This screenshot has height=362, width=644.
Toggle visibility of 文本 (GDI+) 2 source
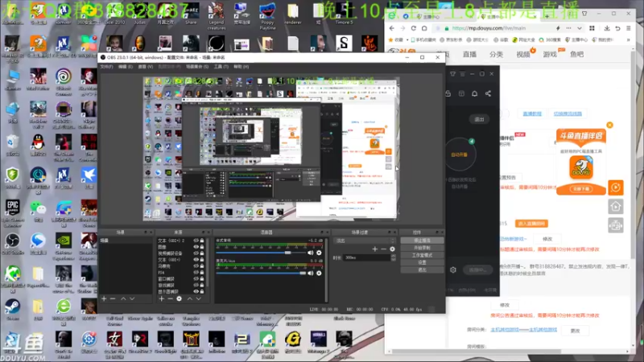tap(196, 241)
